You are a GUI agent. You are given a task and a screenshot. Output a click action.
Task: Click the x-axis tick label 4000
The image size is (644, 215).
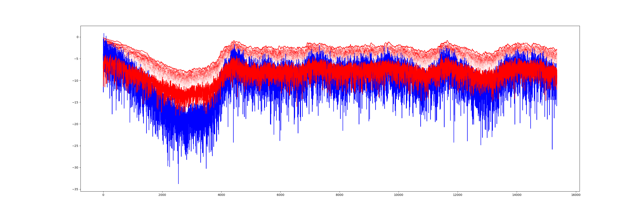(221, 195)
